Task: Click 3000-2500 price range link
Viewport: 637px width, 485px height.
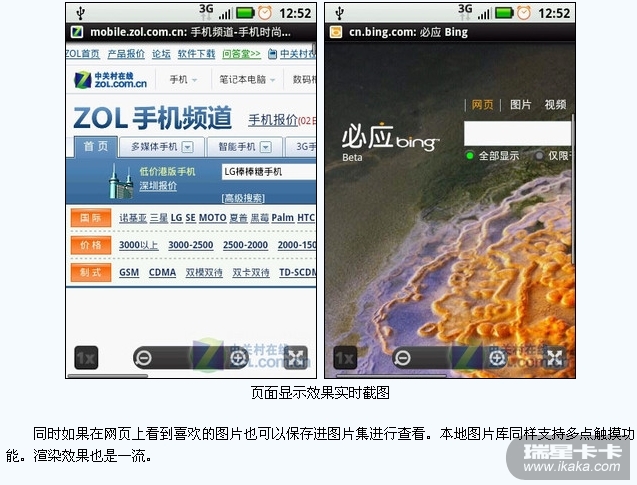Action: click(191, 245)
